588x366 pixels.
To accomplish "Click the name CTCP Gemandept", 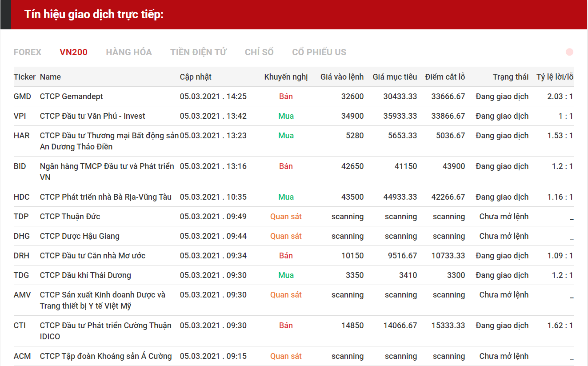I will (72, 97).
